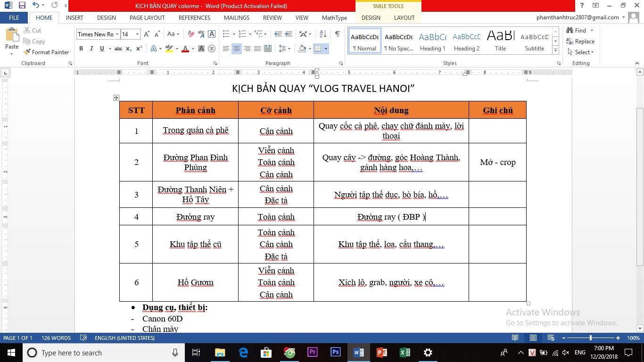
Task: Click the Decrease Indent icon
Action: (278, 34)
